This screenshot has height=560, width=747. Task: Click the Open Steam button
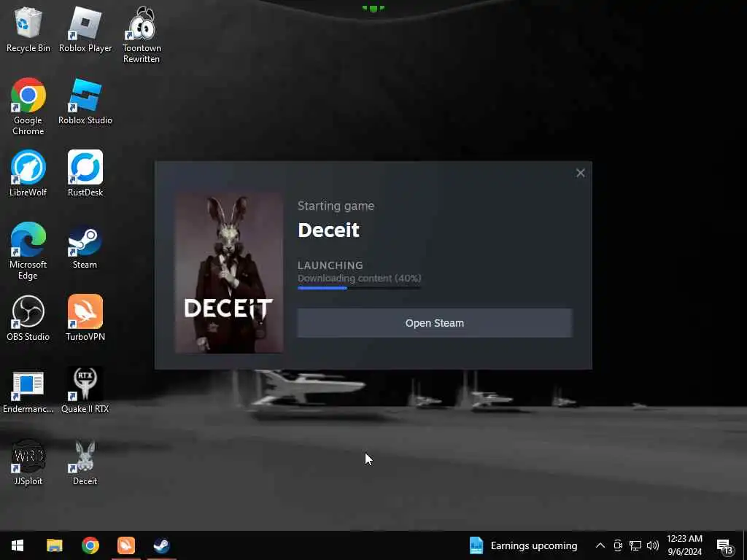(435, 323)
